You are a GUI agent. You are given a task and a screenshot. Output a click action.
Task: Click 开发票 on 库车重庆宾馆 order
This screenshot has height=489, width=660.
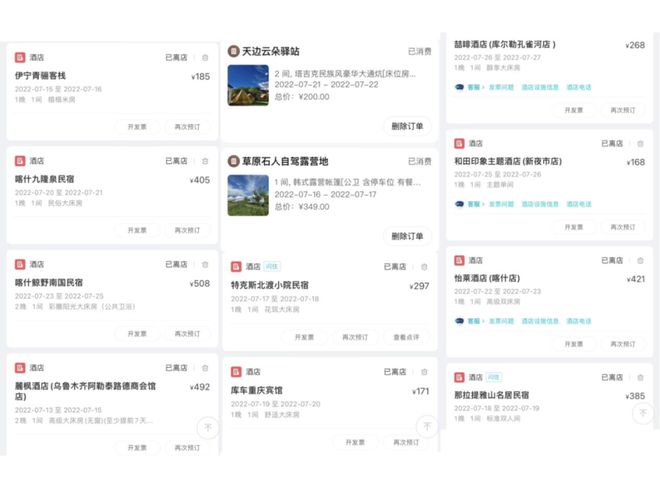pyautogui.click(x=355, y=442)
